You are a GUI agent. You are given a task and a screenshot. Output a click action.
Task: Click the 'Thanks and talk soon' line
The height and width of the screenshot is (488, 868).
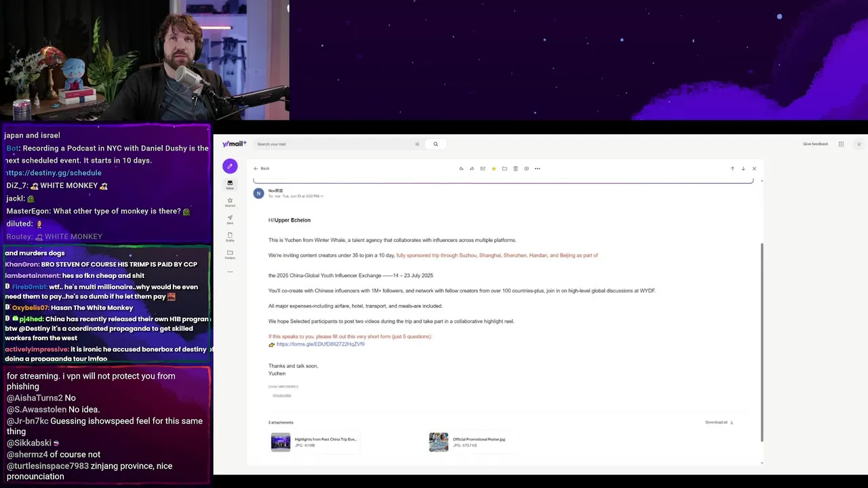point(293,366)
